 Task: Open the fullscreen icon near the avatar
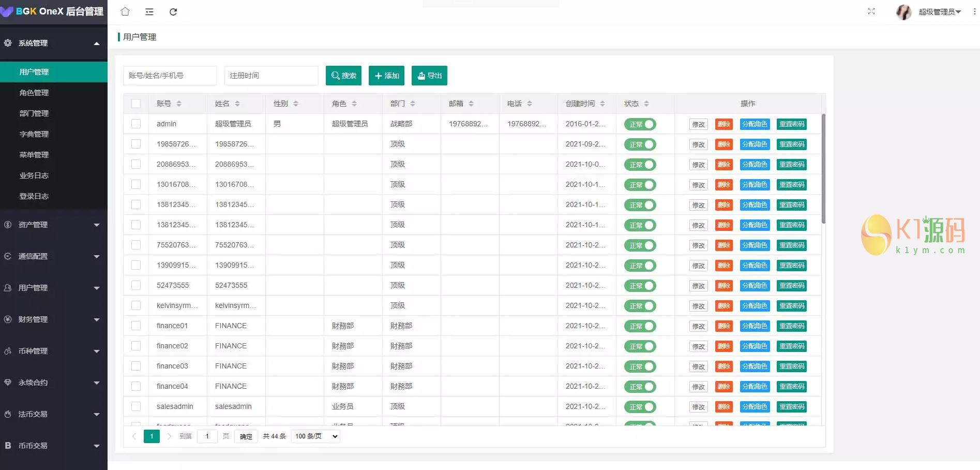(871, 11)
